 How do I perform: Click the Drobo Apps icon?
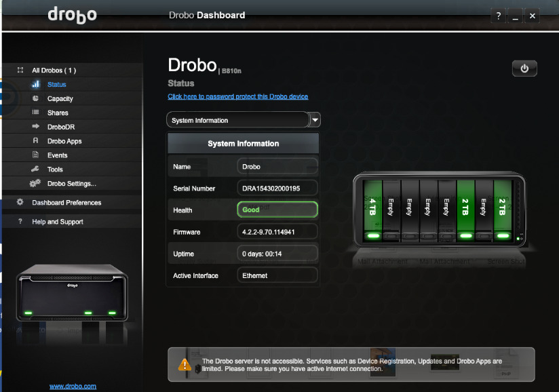(x=35, y=140)
